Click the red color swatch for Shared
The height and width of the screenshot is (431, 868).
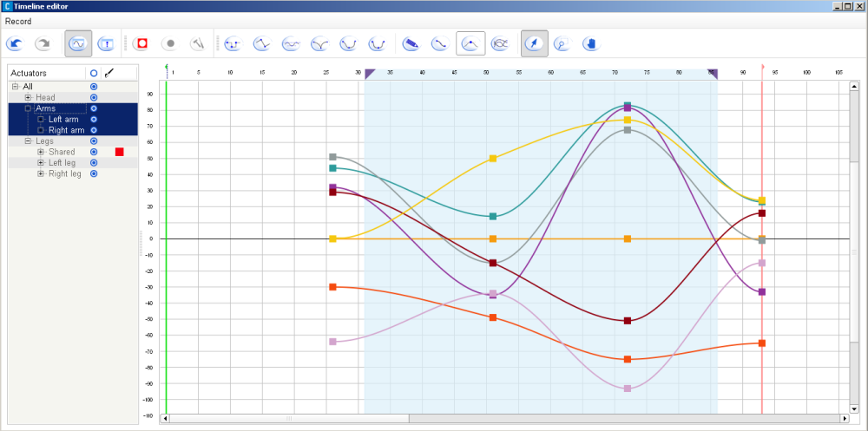(119, 152)
